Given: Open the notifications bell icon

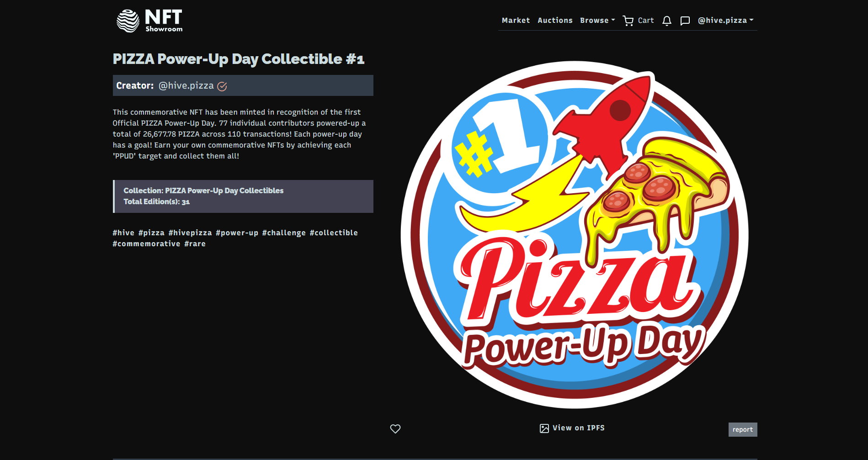Looking at the screenshot, I should click(666, 21).
